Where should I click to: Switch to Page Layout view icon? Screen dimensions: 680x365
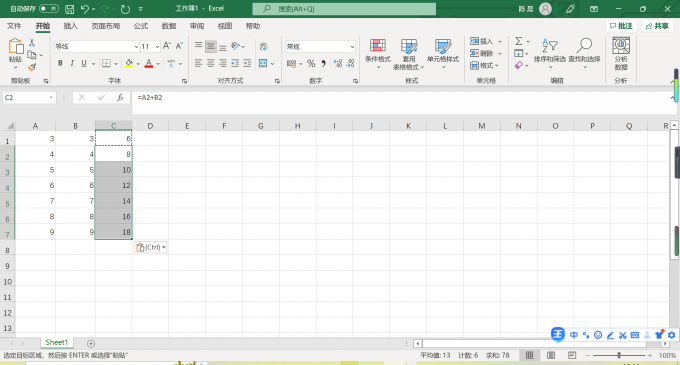(551, 355)
